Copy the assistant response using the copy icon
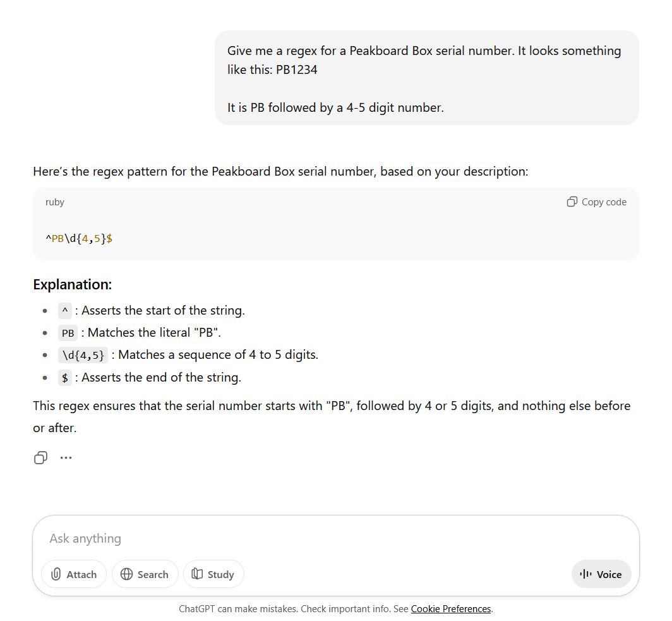The width and height of the screenshot is (672, 621). coord(40,458)
